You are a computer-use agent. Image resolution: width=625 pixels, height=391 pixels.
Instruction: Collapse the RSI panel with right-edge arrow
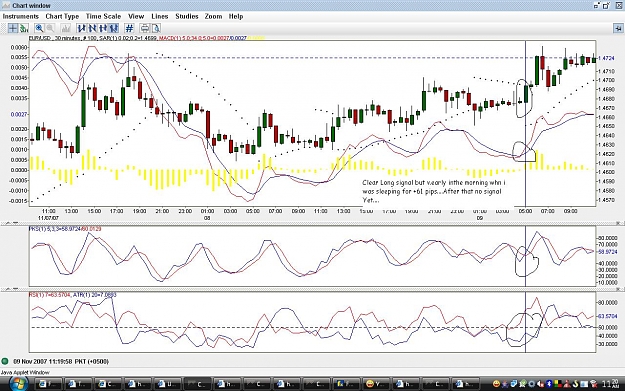(619, 289)
